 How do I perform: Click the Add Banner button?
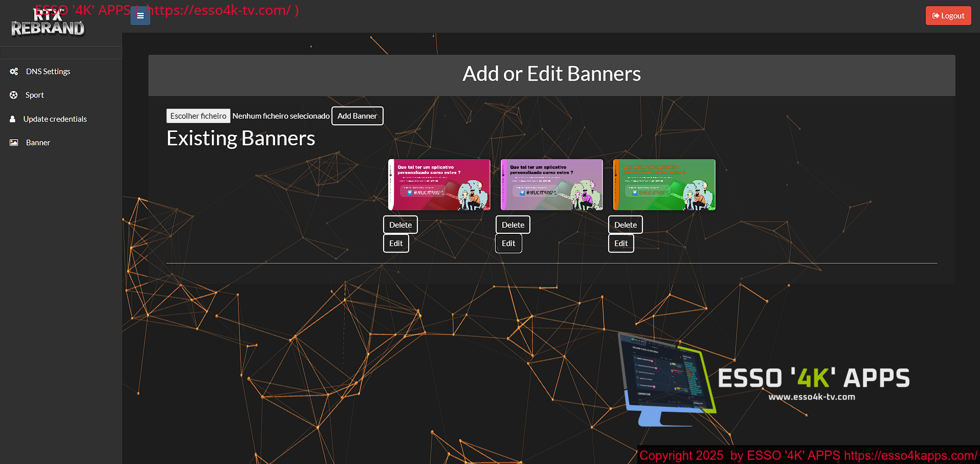coord(357,116)
